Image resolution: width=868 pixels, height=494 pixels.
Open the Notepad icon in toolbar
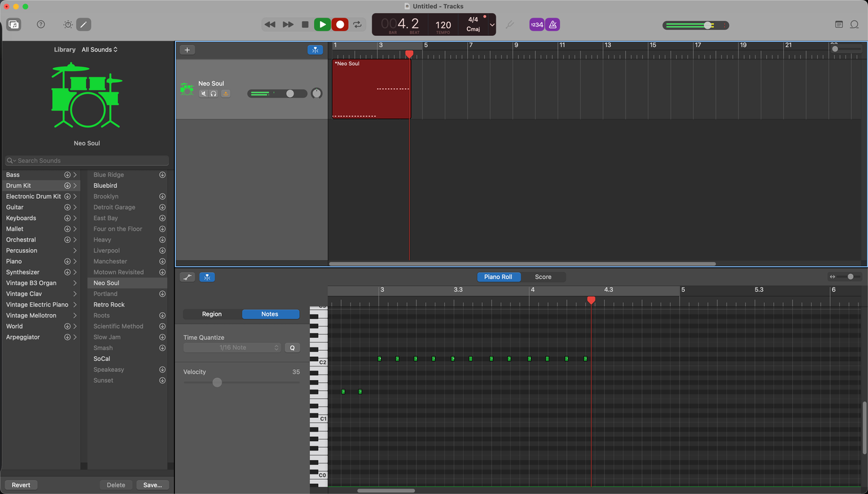[x=839, y=24]
